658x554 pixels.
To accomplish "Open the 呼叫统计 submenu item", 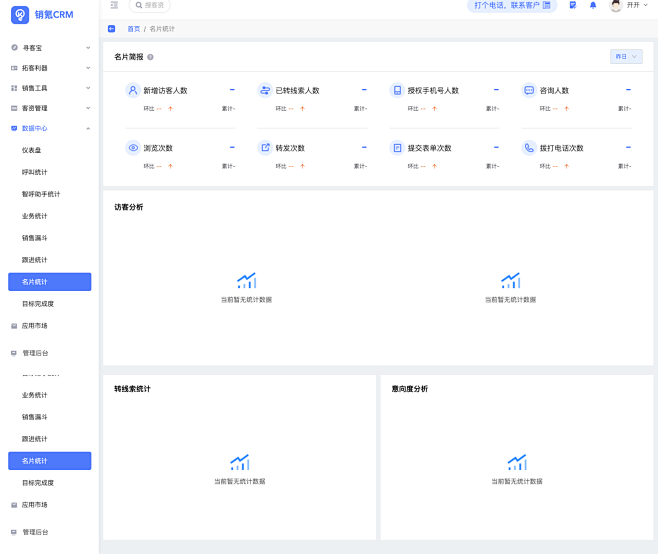I will point(34,172).
